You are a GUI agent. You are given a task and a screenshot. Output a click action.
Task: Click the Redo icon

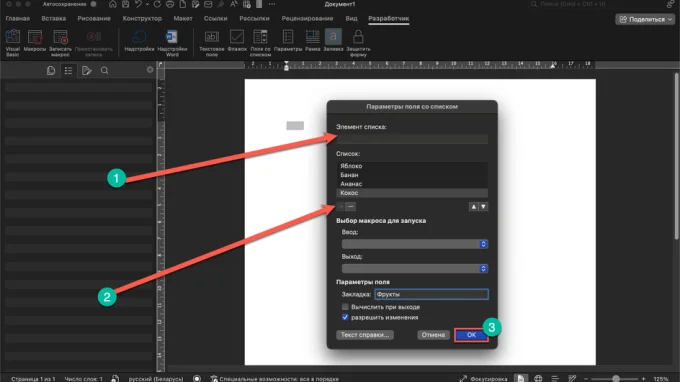click(157, 4)
